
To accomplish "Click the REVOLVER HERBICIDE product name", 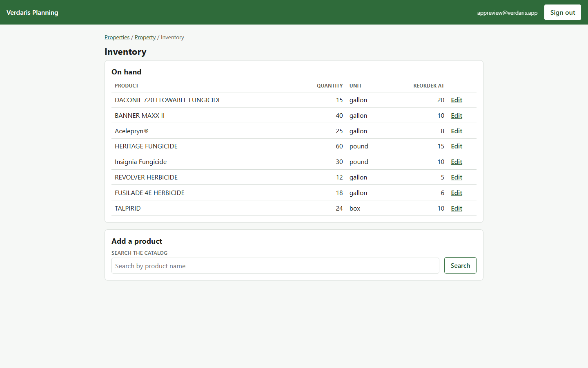I will (x=146, y=177).
